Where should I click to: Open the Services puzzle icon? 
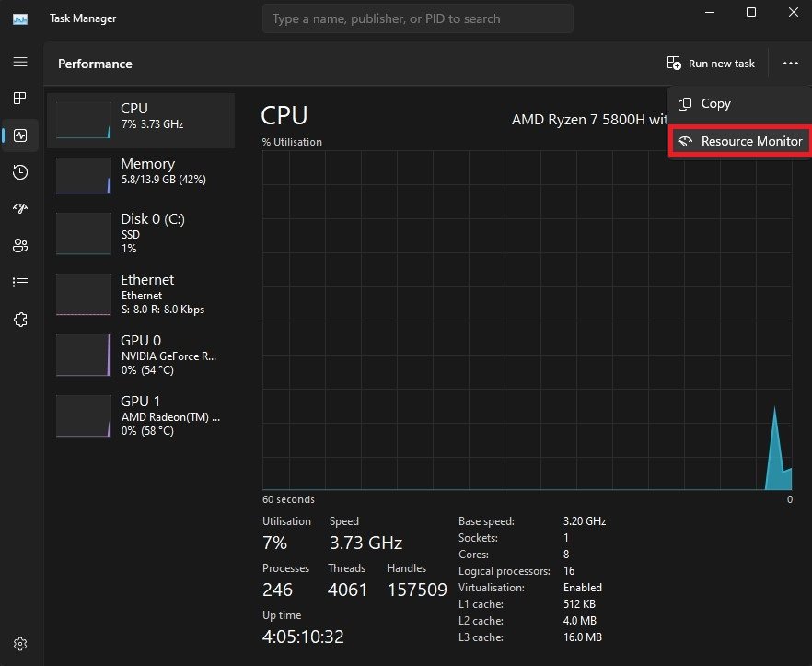[x=20, y=320]
